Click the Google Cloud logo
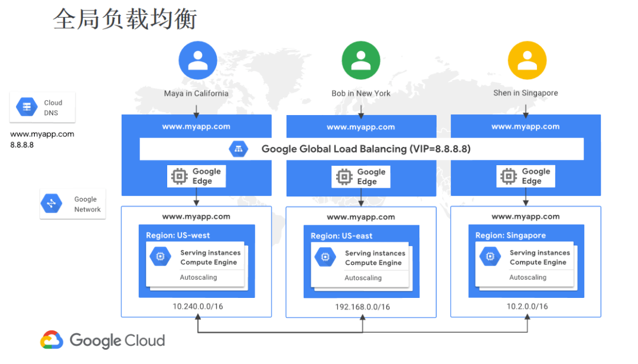This screenshot has width=638, height=364. pyautogui.click(x=103, y=340)
